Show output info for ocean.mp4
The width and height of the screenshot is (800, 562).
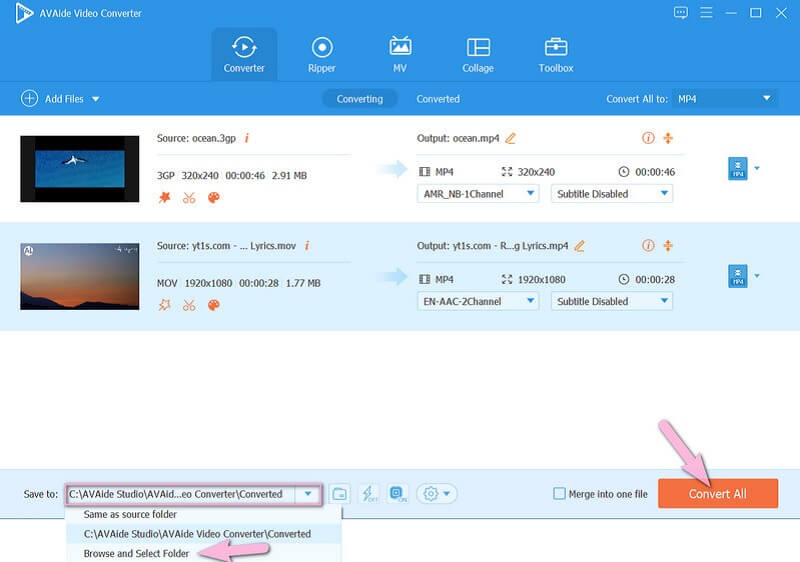tap(648, 138)
